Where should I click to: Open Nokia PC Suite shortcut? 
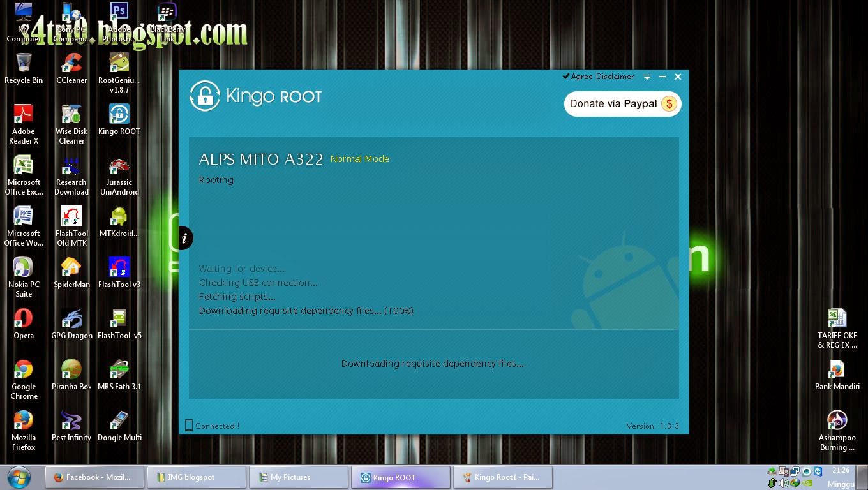[x=24, y=277]
